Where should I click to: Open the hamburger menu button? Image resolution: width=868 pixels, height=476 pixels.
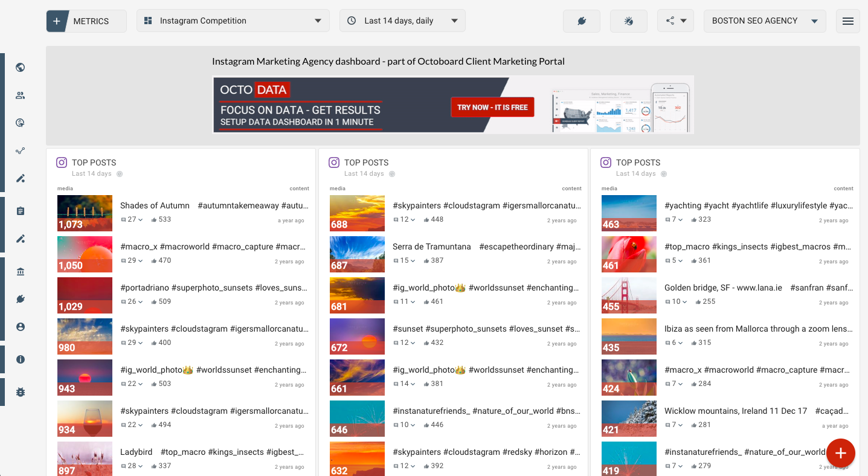[848, 21]
